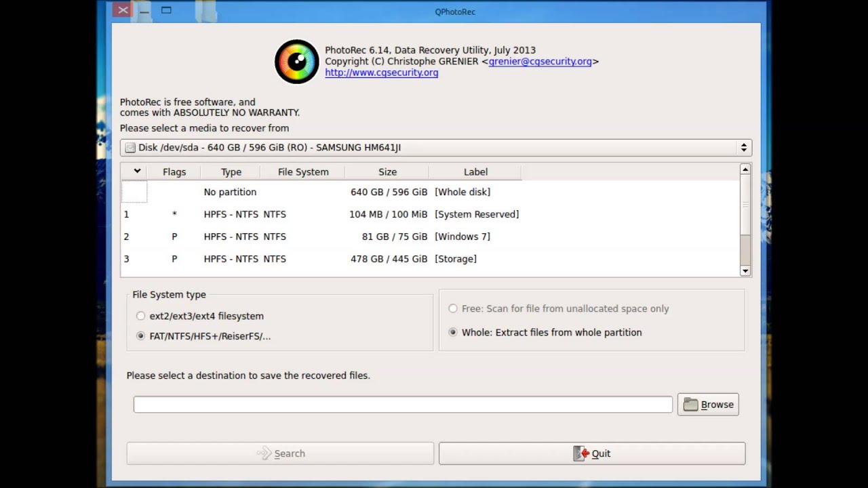
Task: Sort by Flags column header
Action: pyautogui.click(x=174, y=171)
